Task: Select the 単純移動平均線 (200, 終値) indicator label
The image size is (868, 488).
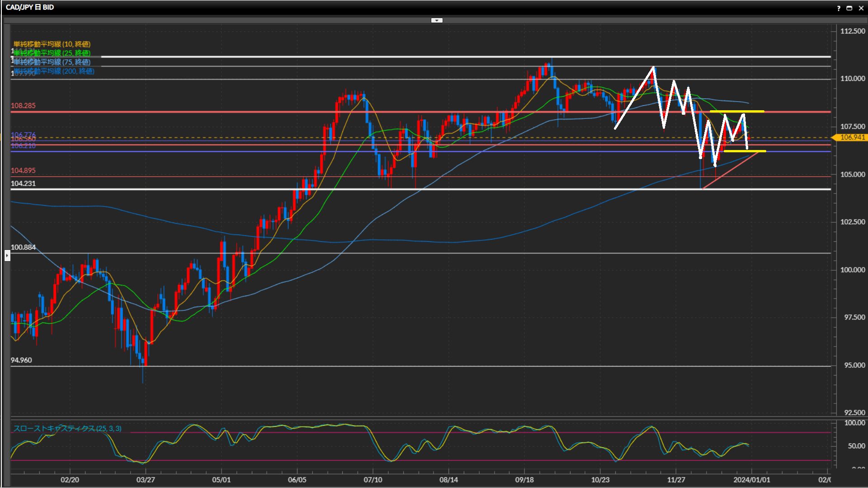Action: coord(54,71)
